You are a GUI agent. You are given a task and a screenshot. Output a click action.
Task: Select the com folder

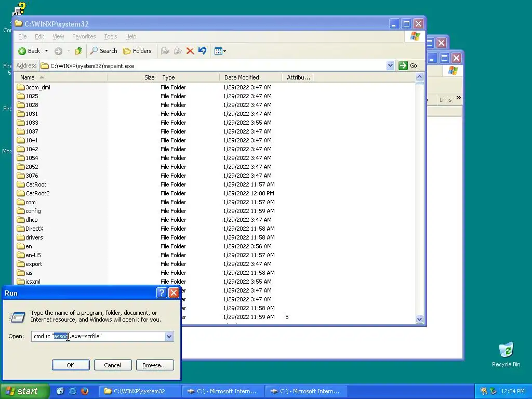click(x=26, y=202)
